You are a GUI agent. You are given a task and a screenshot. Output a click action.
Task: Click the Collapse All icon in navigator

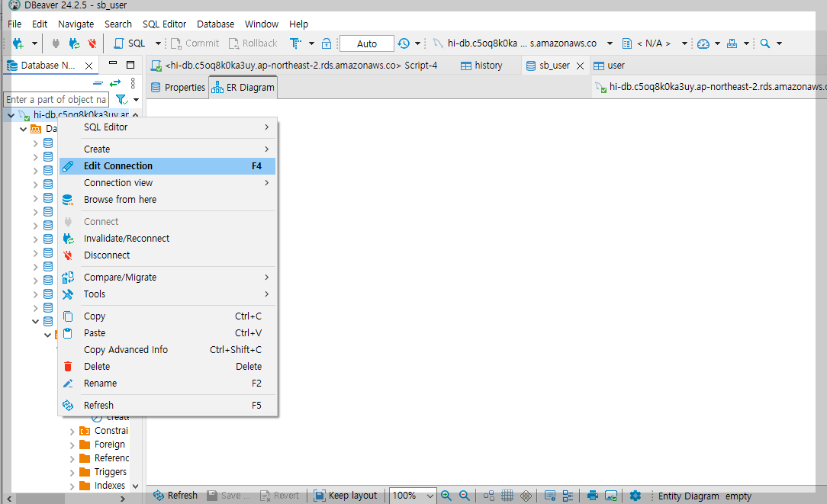pos(98,83)
